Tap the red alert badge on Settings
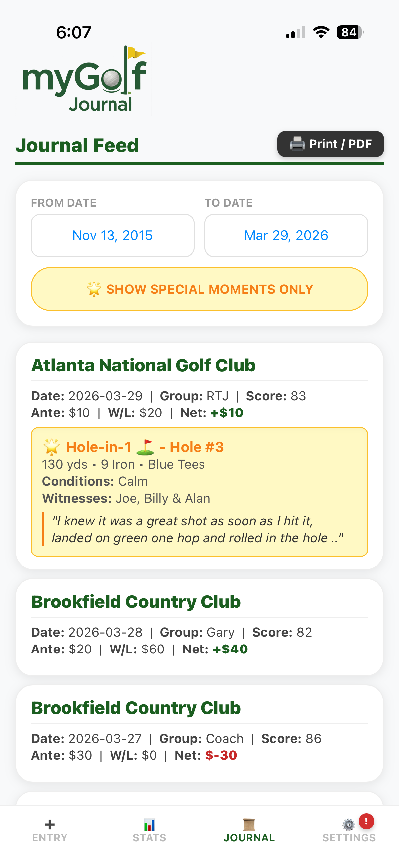The height and width of the screenshot is (868, 399). pos(366,821)
